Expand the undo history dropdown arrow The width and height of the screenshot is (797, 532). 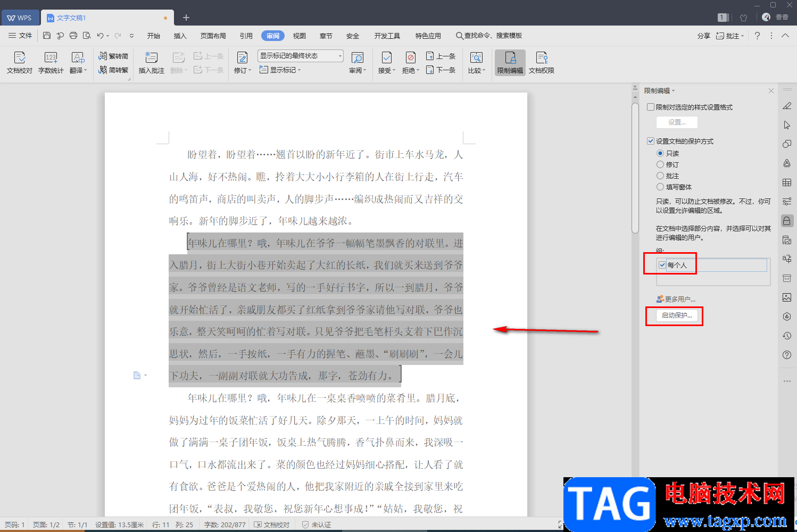(107, 36)
